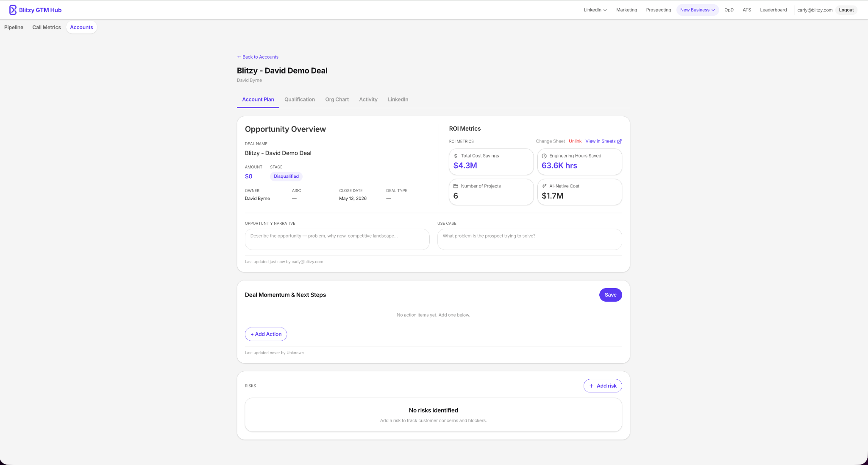Screen dimensions: 868x465
Task: Open View in Sheets link
Action: 604,141
